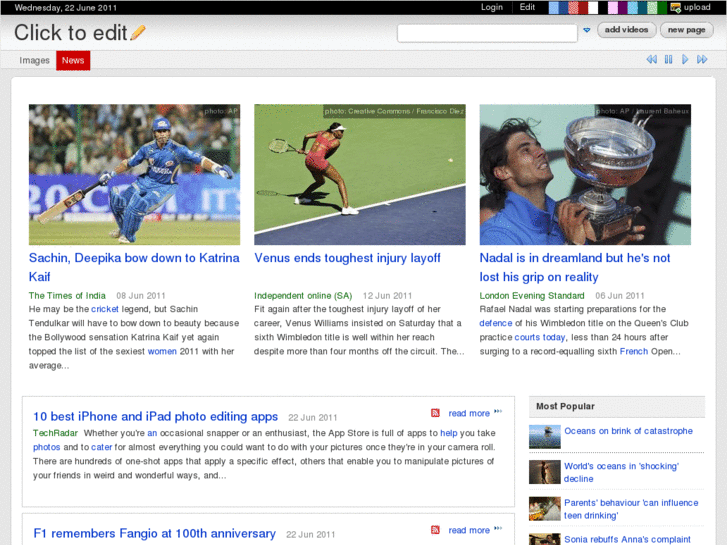Switch to the Images tab
The width and height of the screenshot is (727, 545).
pyautogui.click(x=34, y=60)
